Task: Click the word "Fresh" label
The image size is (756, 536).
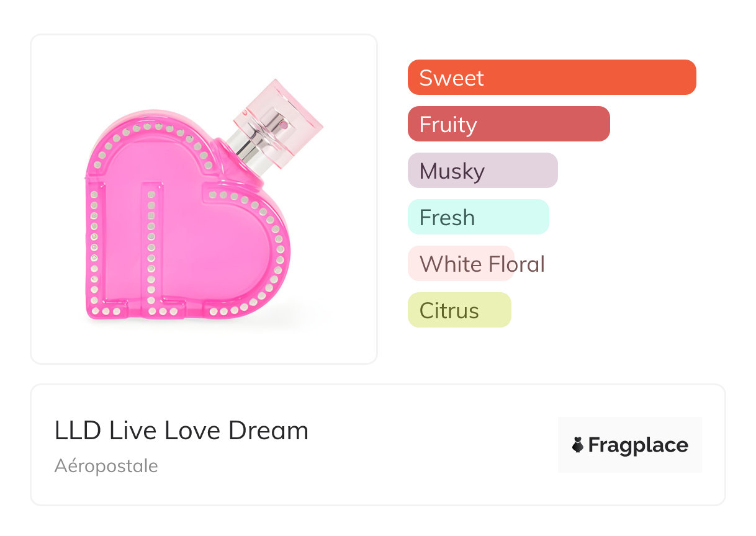Action: tap(447, 218)
